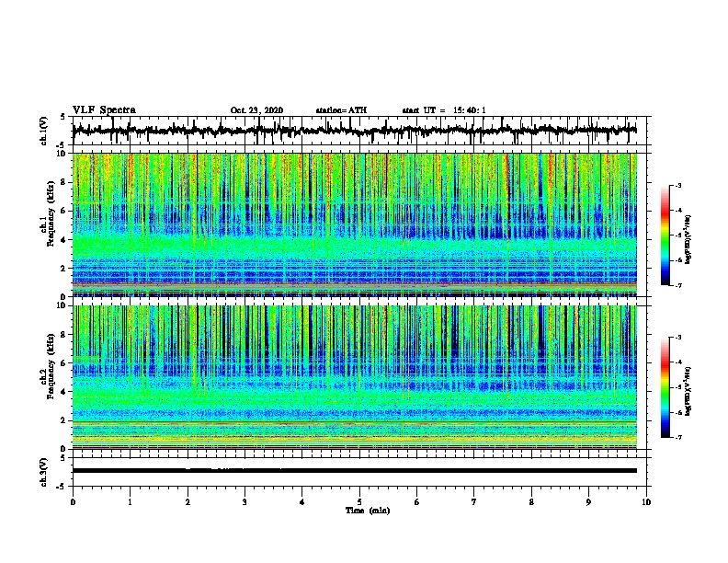Click ch.1 frequency axis label '2'
The image size is (728, 563).
pyautogui.click(x=64, y=269)
